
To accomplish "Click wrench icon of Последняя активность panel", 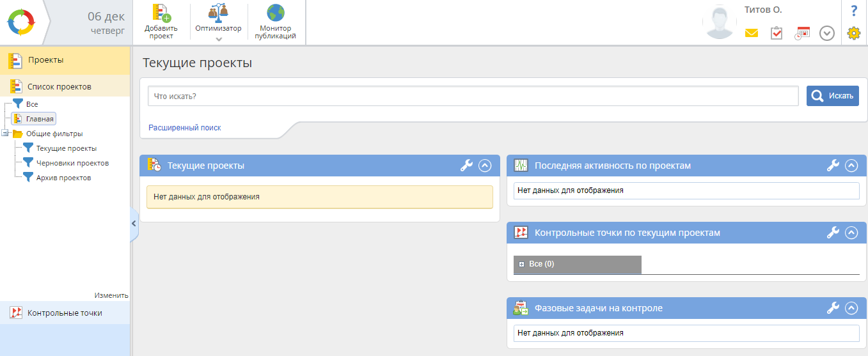I will [x=833, y=166].
